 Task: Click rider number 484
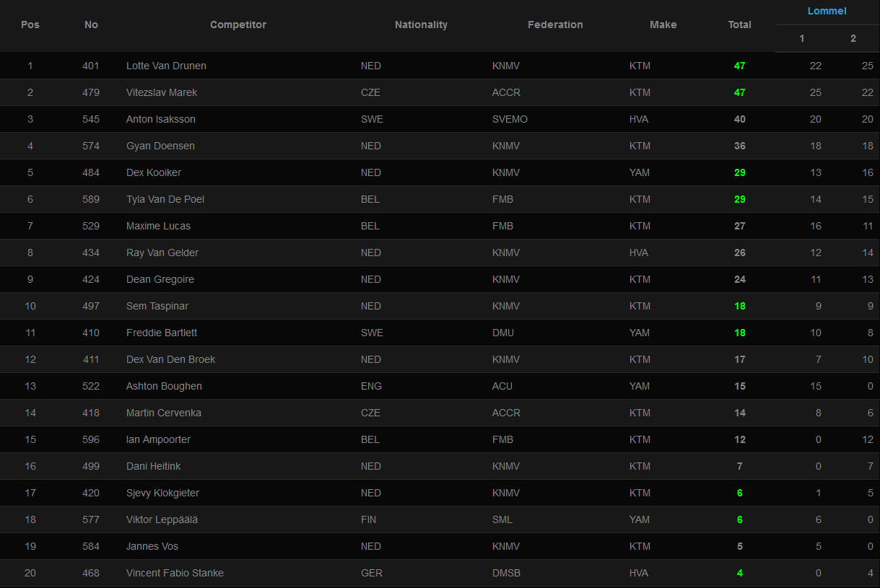pos(91,172)
